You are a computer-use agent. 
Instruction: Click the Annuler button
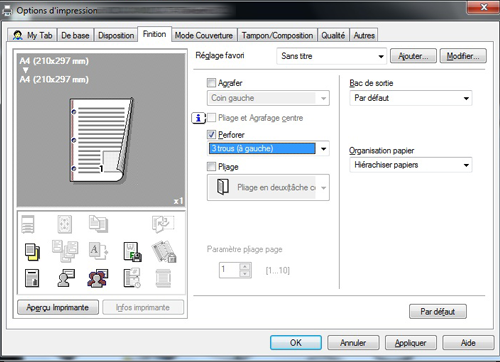(353, 343)
